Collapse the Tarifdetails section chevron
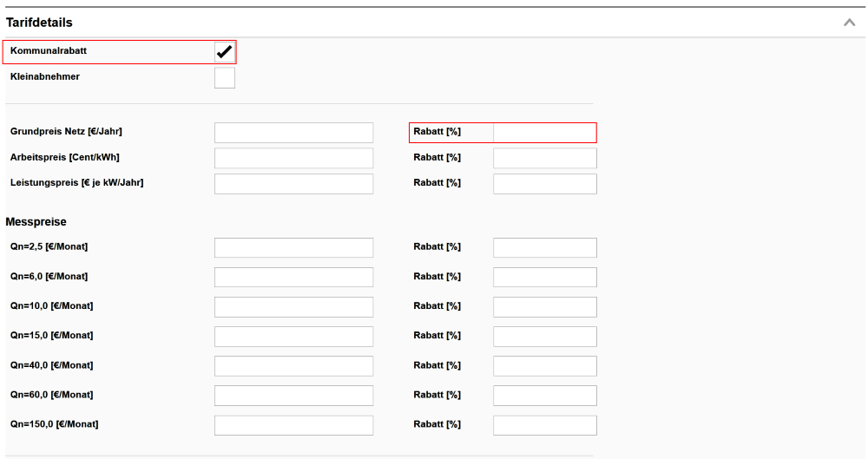The height and width of the screenshot is (459, 868). pos(849,23)
